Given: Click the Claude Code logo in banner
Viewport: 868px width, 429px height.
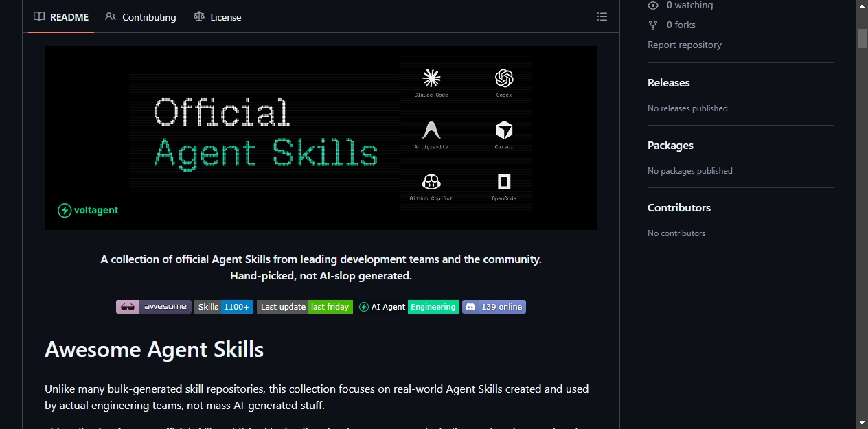Looking at the screenshot, I should point(431,78).
